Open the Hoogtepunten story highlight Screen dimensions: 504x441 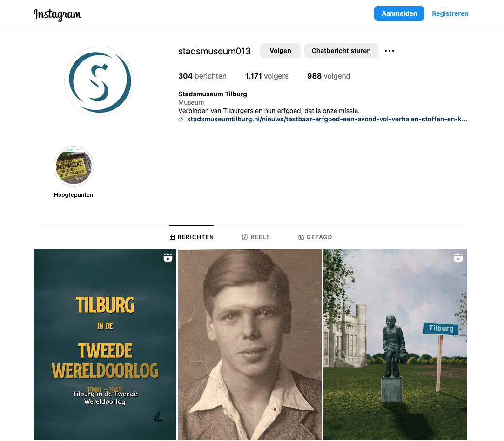tap(74, 167)
